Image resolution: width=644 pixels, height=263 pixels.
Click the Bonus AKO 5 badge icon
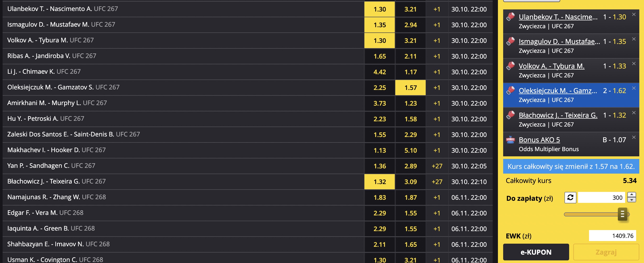click(x=510, y=139)
